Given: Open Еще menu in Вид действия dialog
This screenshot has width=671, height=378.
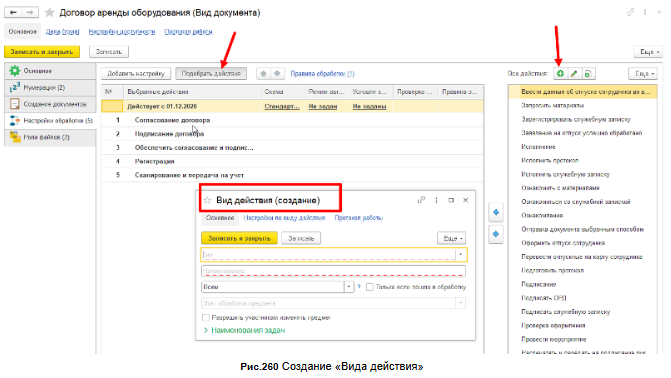Looking at the screenshot, I should [451, 238].
